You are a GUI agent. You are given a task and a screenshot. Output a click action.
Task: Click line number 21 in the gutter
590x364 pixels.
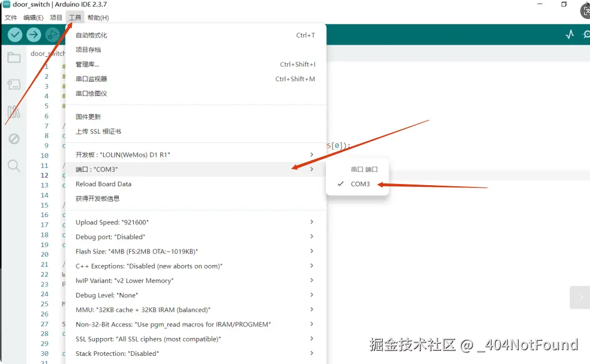(45, 264)
